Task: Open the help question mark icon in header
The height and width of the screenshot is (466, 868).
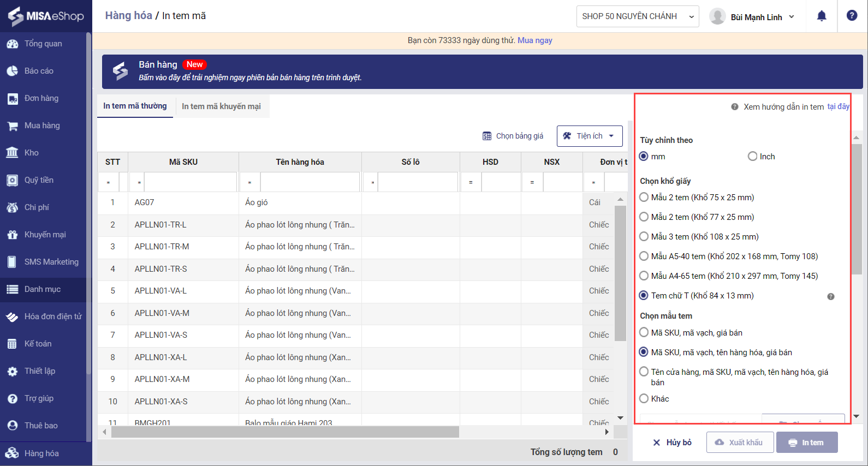Action: click(x=852, y=16)
